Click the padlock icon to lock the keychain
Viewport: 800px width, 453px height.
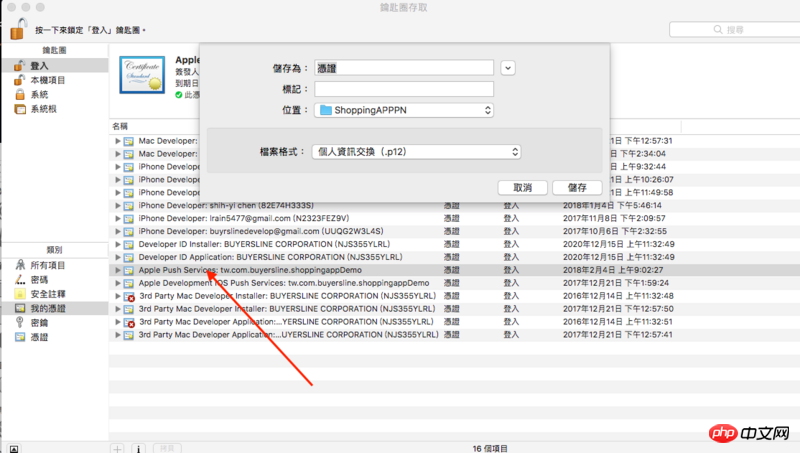19,29
